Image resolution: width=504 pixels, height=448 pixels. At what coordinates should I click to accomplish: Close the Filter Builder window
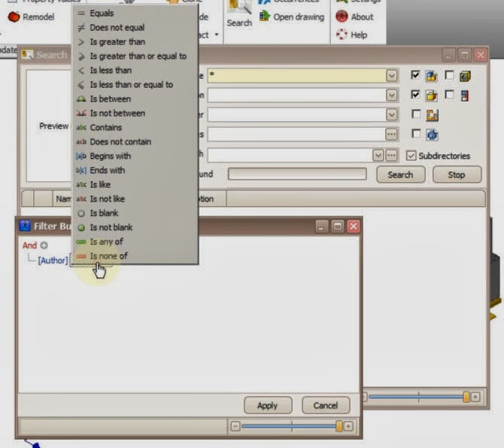pyautogui.click(x=354, y=227)
